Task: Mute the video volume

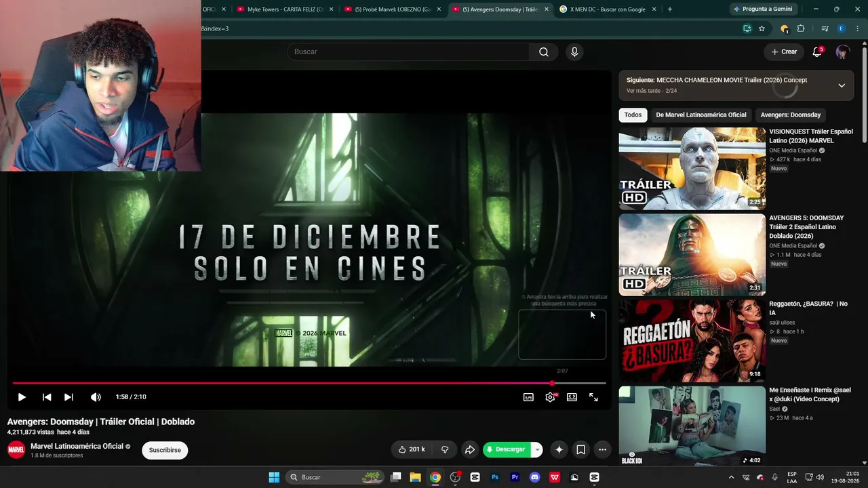Action: coord(96,397)
